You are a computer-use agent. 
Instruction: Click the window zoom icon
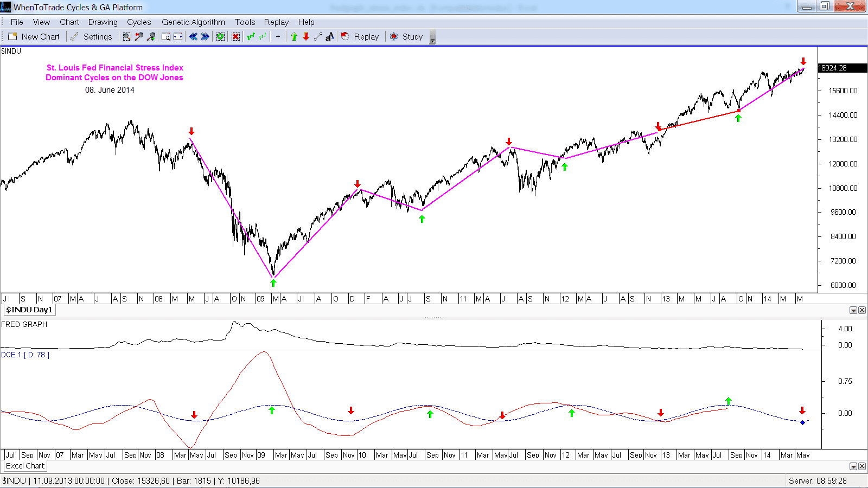166,36
